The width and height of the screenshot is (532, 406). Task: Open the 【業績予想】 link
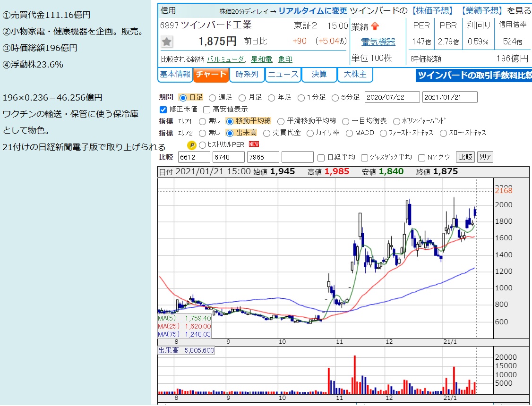[481, 11]
